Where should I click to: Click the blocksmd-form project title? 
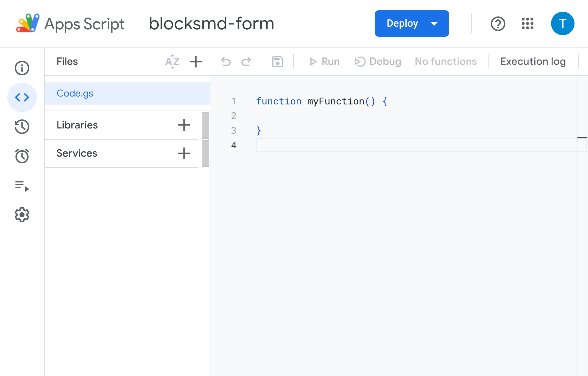pyautogui.click(x=212, y=23)
